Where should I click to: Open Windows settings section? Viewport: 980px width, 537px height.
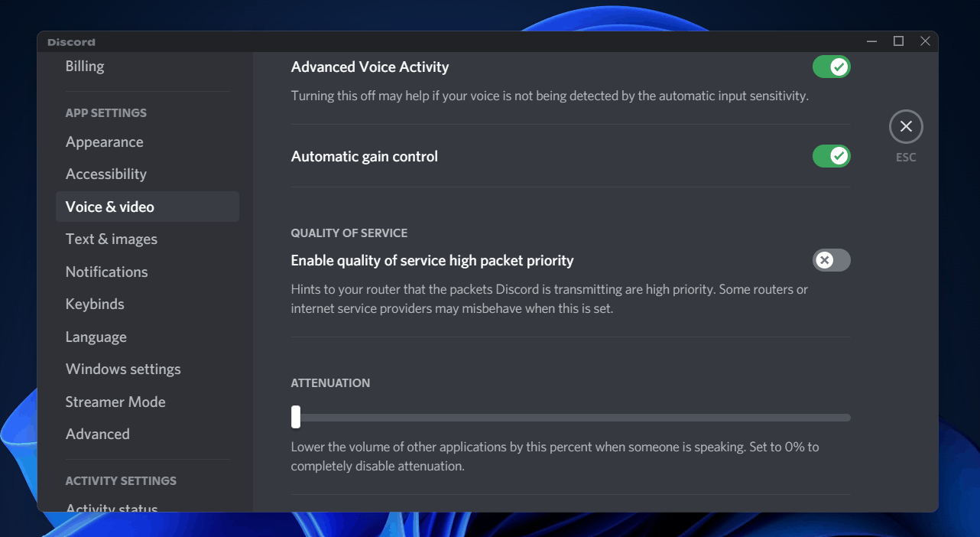(123, 369)
